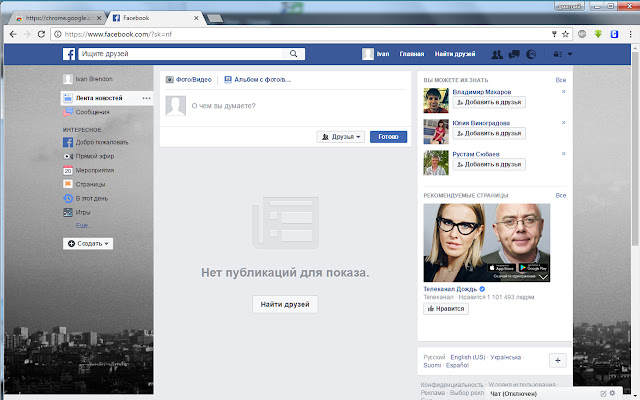Screen dimensions: 640x400
Task: Open the messages icon in the top bar
Action: pyautogui.click(x=514, y=54)
